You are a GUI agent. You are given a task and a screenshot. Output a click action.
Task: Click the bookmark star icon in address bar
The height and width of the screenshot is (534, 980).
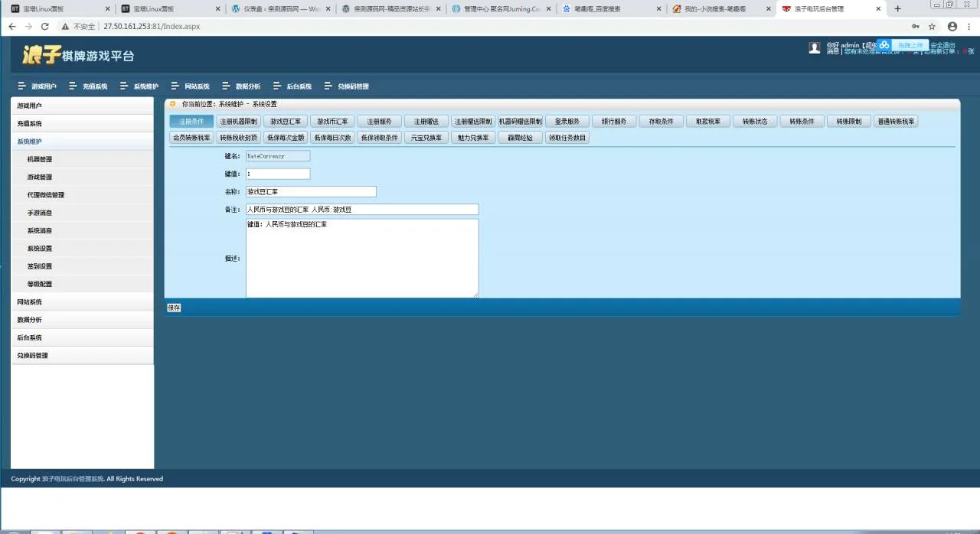(x=932, y=26)
